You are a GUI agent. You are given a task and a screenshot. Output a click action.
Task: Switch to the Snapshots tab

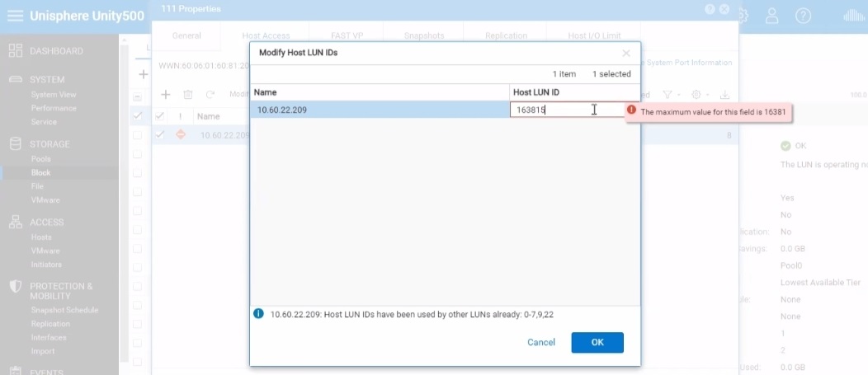(x=424, y=35)
